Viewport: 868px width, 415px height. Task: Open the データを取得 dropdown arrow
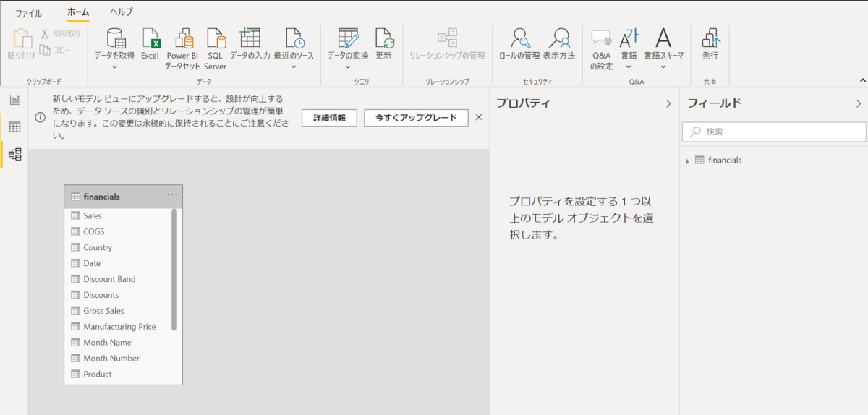(x=115, y=67)
